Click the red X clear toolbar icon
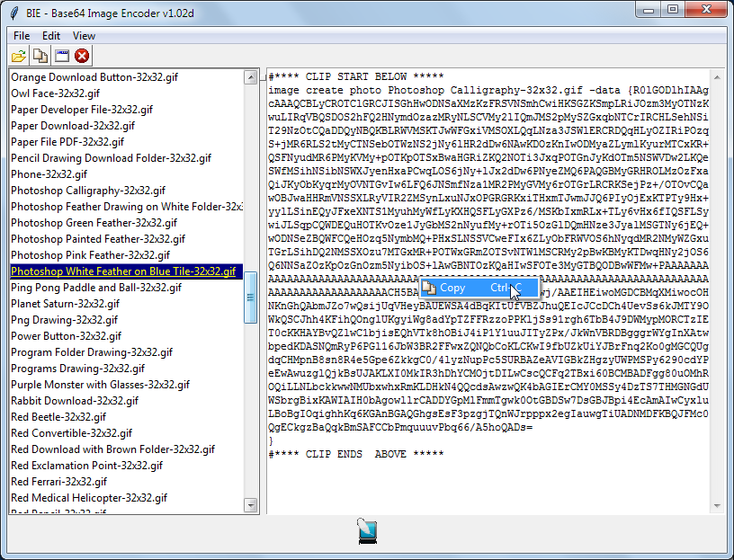Viewport: 734px width, 560px height. click(x=83, y=55)
